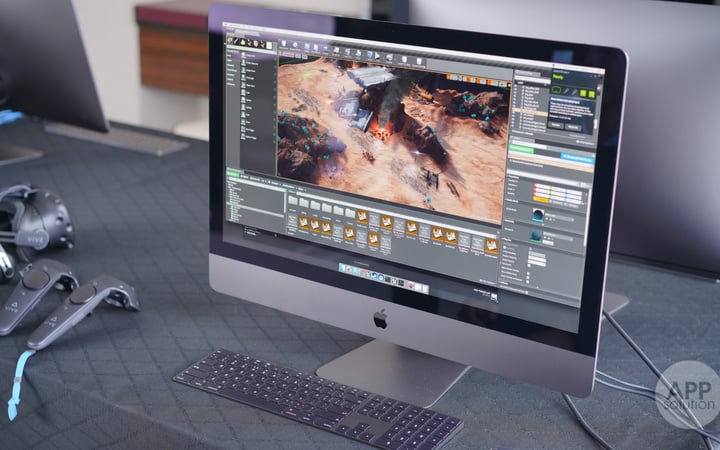Click the Launch toolbar icon
This screenshot has width=720, height=450.
[x=389, y=58]
